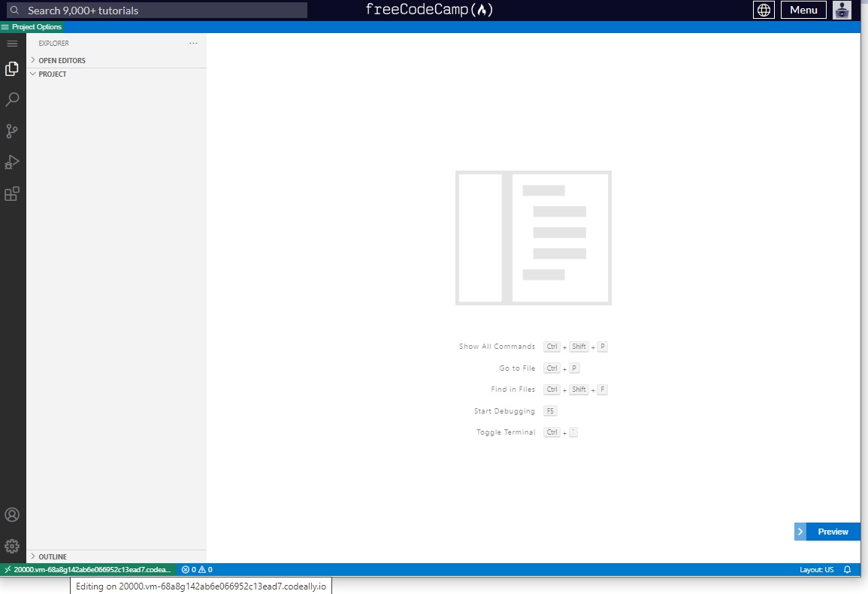The width and height of the screenshot is (868, 594).
Task: Toggle the Explorer panel visibility
Action: coord(11,68)
